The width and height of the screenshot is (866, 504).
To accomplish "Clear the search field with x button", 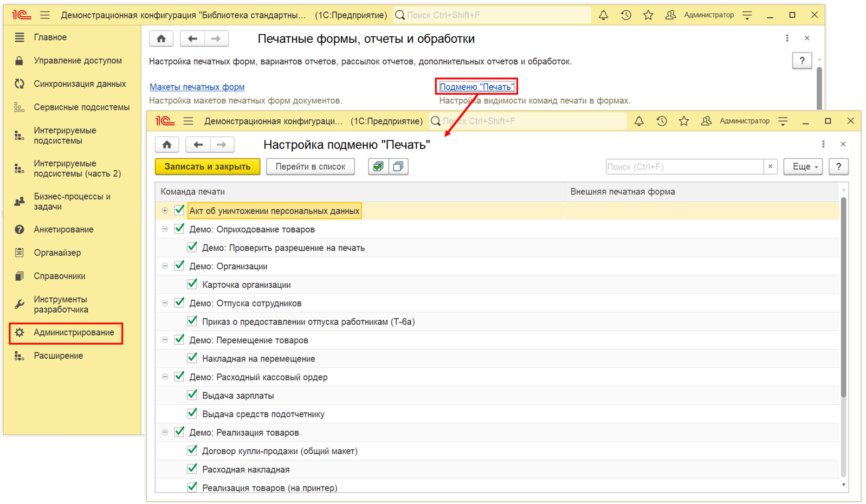I will click(x=770, y=166).
